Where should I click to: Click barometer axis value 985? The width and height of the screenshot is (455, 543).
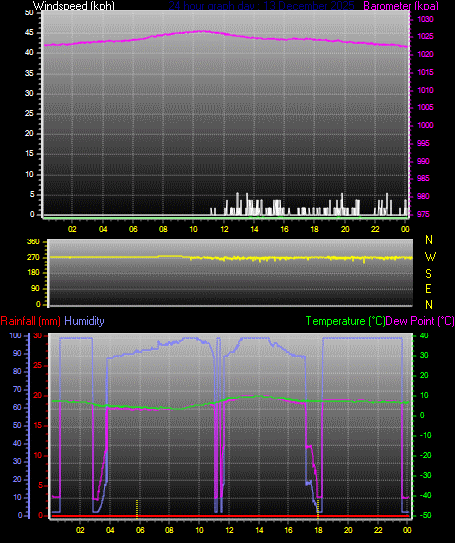click(423, 178)
